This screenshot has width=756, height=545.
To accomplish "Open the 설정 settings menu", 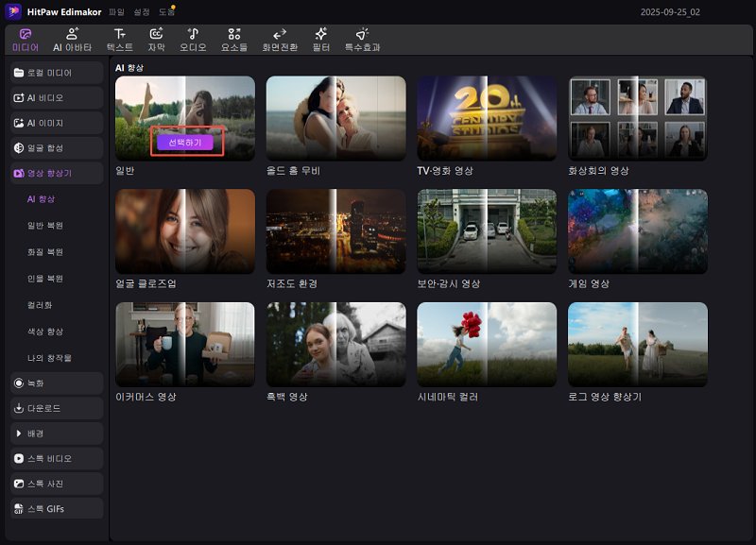I will click(141, 12).
